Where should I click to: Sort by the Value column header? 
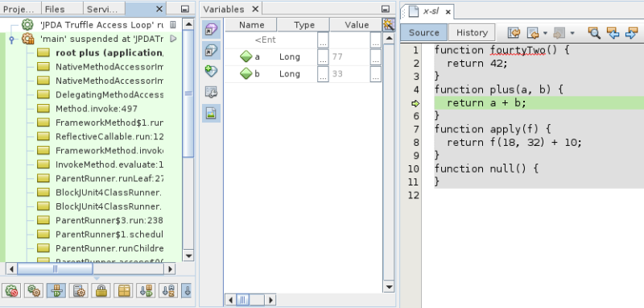coord(356,25)
